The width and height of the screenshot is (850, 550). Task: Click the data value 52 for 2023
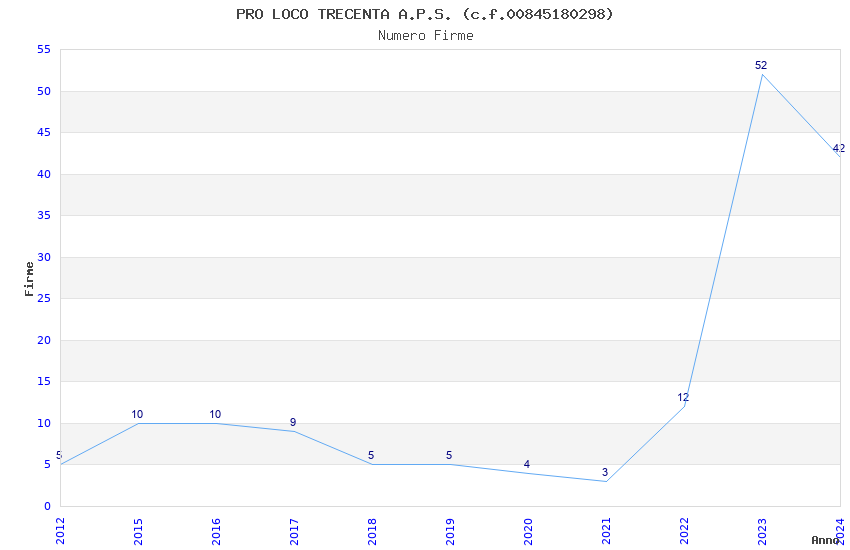pyautogui.click(x=761, y=66)
